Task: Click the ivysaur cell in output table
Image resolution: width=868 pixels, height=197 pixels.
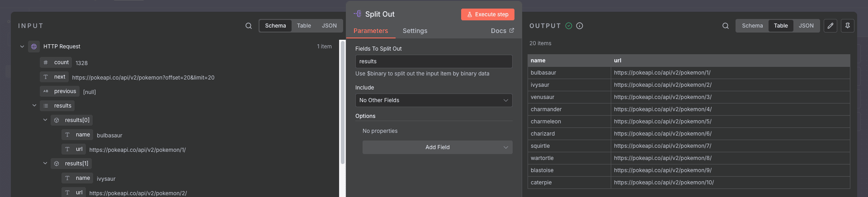Action: coord(569,85)
